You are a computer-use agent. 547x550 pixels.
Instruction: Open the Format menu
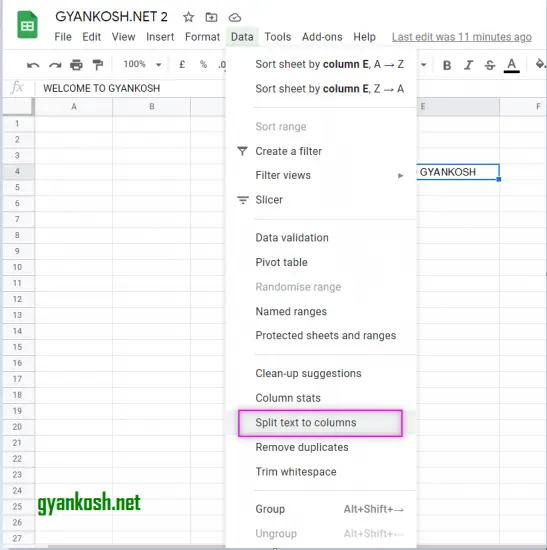[202, 37]
